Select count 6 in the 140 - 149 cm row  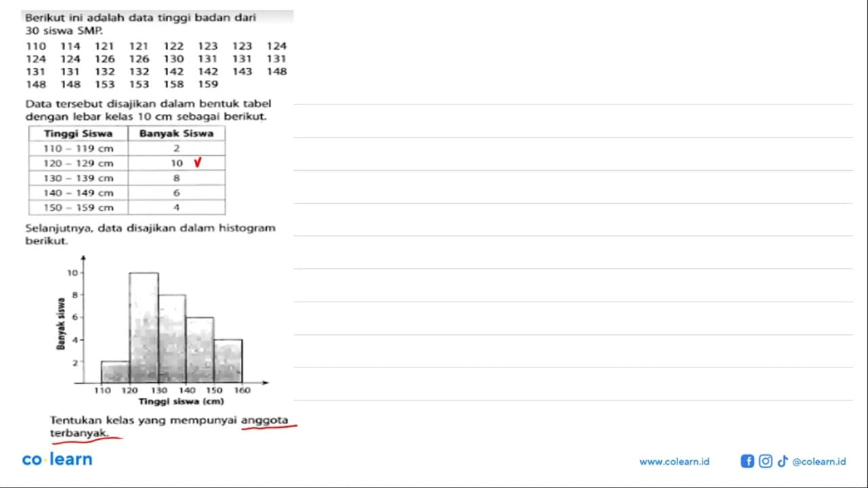coord(176,193)
